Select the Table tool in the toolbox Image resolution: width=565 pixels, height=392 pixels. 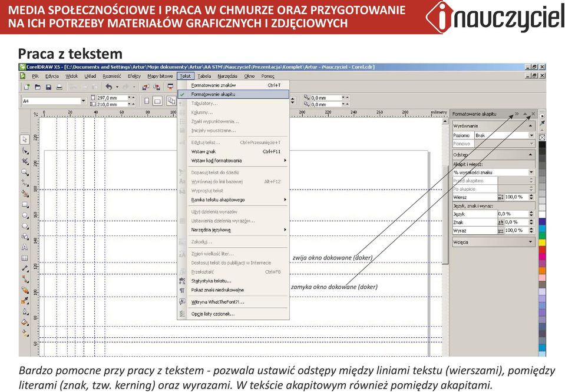coord(25,258)
